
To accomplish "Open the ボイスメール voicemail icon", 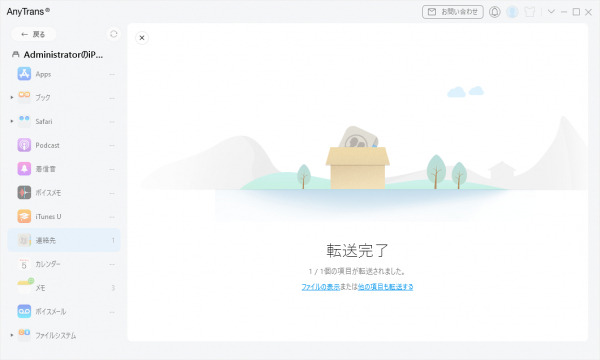I will click(24, 311).
